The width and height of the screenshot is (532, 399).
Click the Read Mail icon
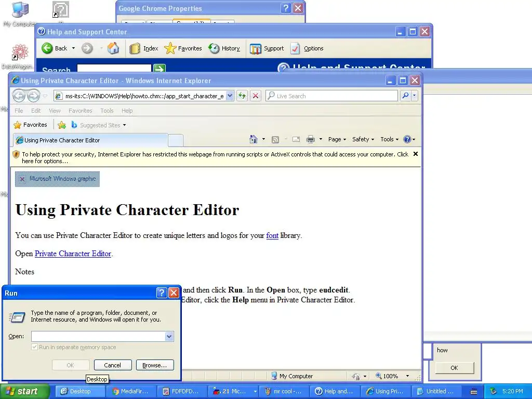point(296,139)
